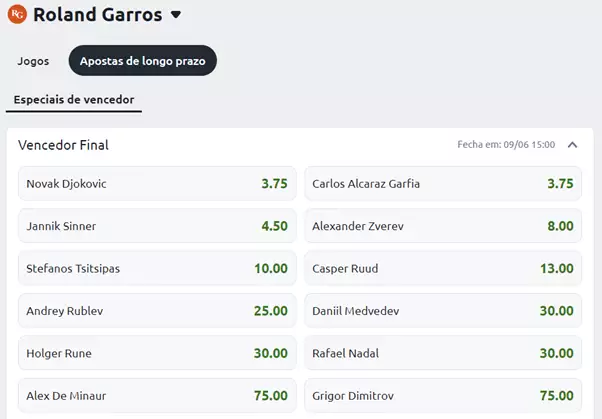Click the Roland Garros orange logo icon
602x419 pixels.
pyautogui.click(x=17, y=14)
